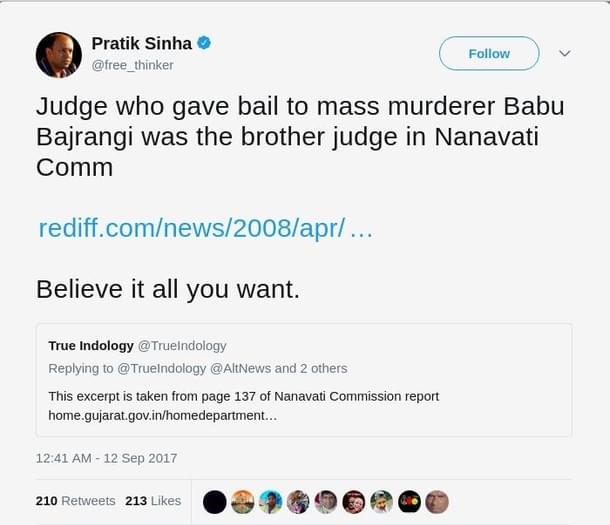The width and height of the screenshot is (610, 525).
Task: Click the first dark liker avatar
Action: [214, 501]
